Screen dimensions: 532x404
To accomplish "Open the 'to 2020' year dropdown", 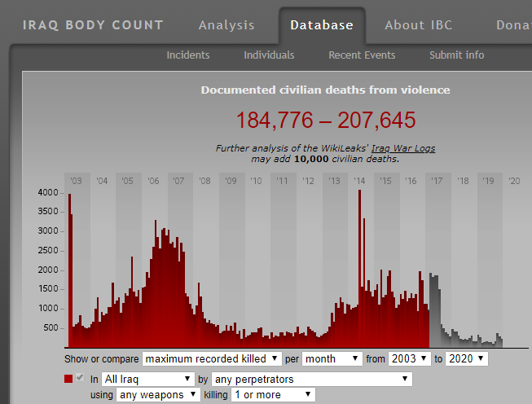I will [x=467, y=358].
